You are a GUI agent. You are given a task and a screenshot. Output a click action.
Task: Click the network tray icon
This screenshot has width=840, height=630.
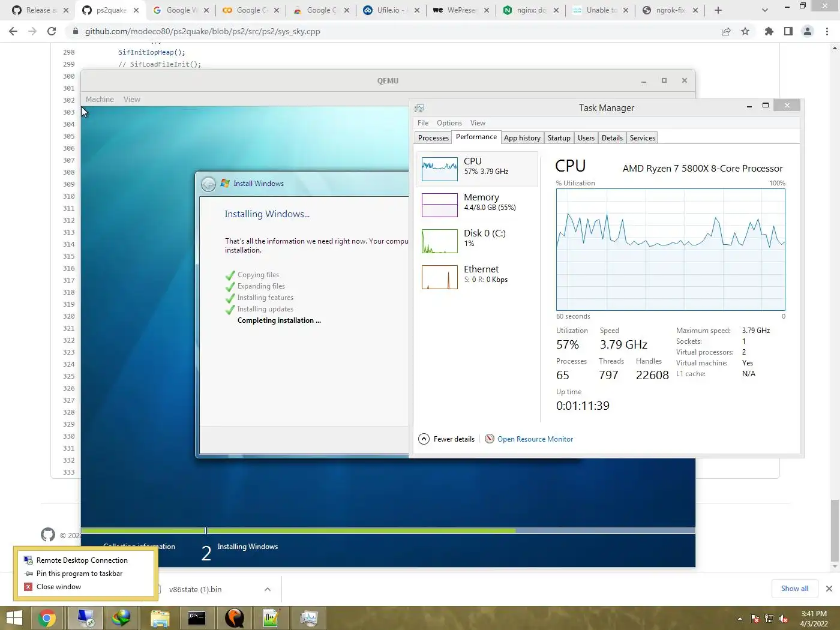(769, 619)
